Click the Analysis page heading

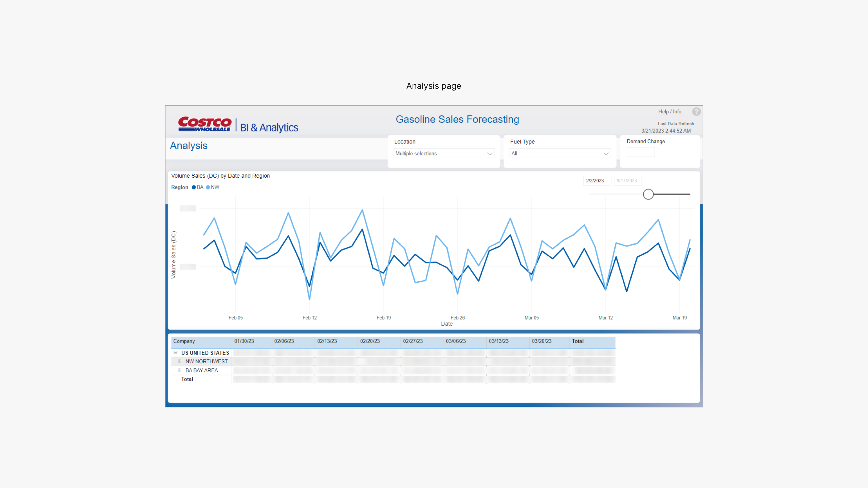(189, 146)
